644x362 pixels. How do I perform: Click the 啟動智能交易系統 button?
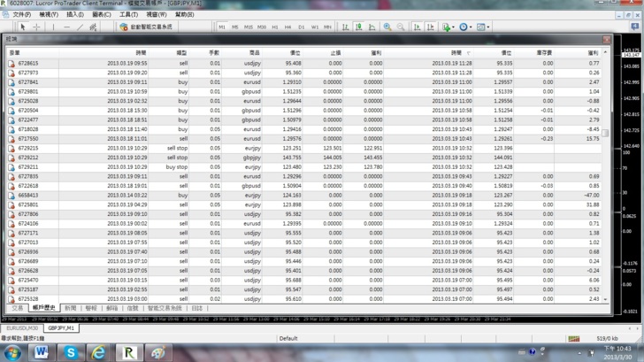[146, 27]
